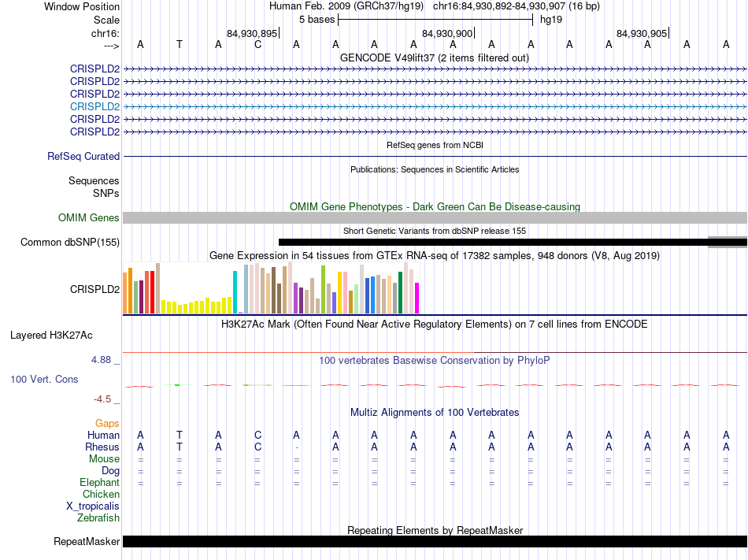Viewport: 748px width, 560px height.
Task: Click the light-blue CRISPLD2 transcript label
Action: pyautogui.click(x=94, y=106)
